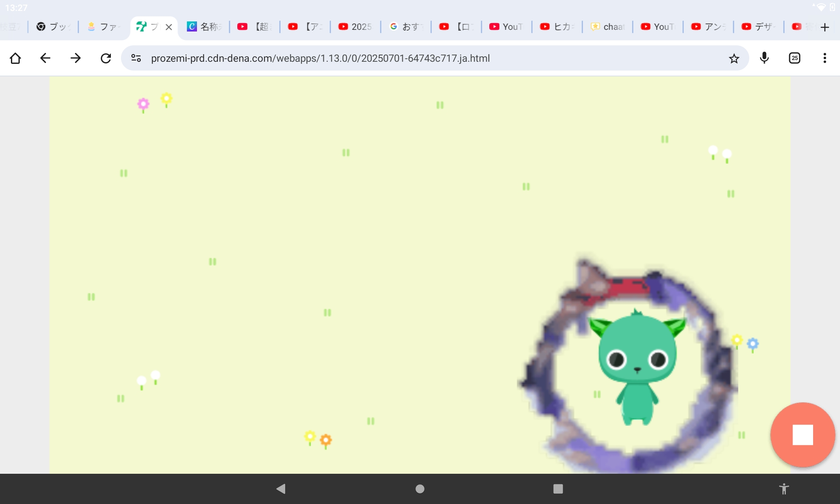Viewport: 840px width, 504px height.
Task: Switch to the ヒカ YouTube tab
Action: tap(557, 27)
